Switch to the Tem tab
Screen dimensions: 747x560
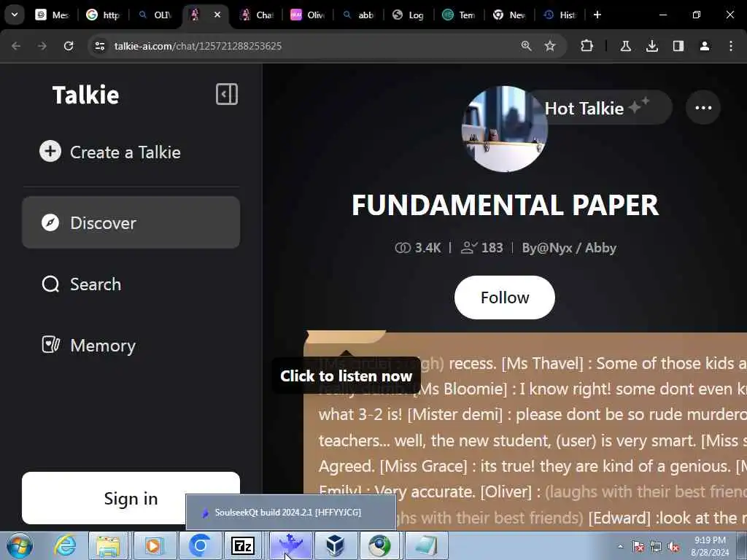tap(459, 15)
